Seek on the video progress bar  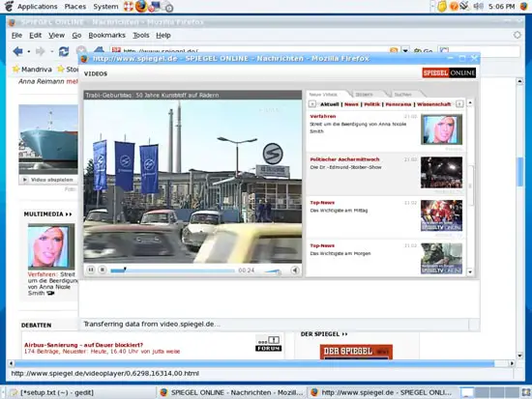coord(173,271)
